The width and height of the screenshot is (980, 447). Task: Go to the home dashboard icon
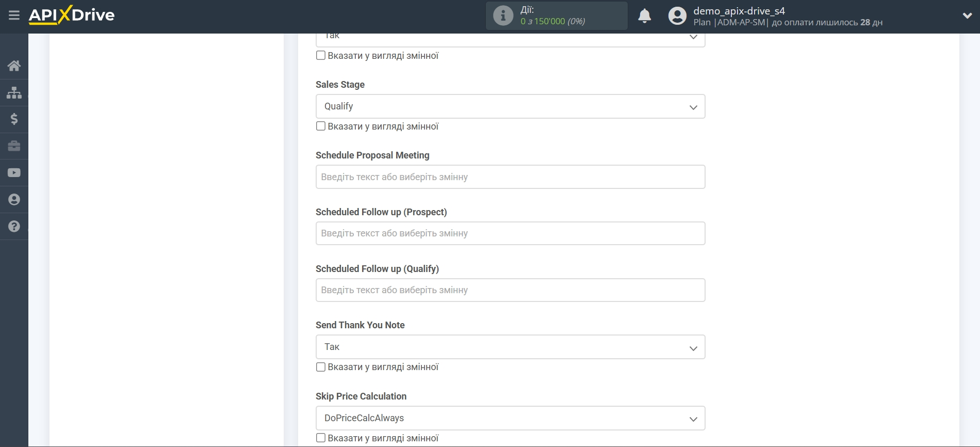coord(14,66)
